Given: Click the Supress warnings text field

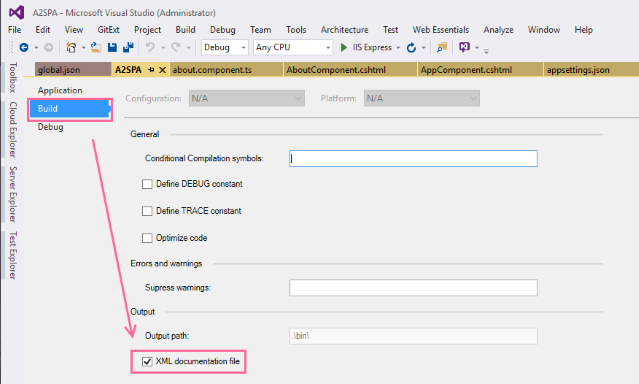Looking at the screenshot, I should pyautogui.click(x=413, y=288).
